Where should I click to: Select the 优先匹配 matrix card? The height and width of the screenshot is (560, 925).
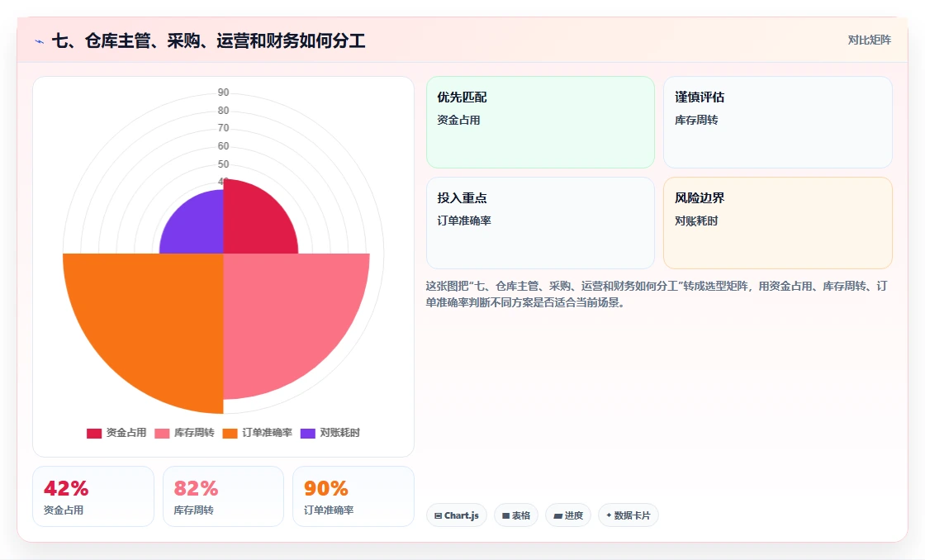pyautogui.click(x=540, y=122)
